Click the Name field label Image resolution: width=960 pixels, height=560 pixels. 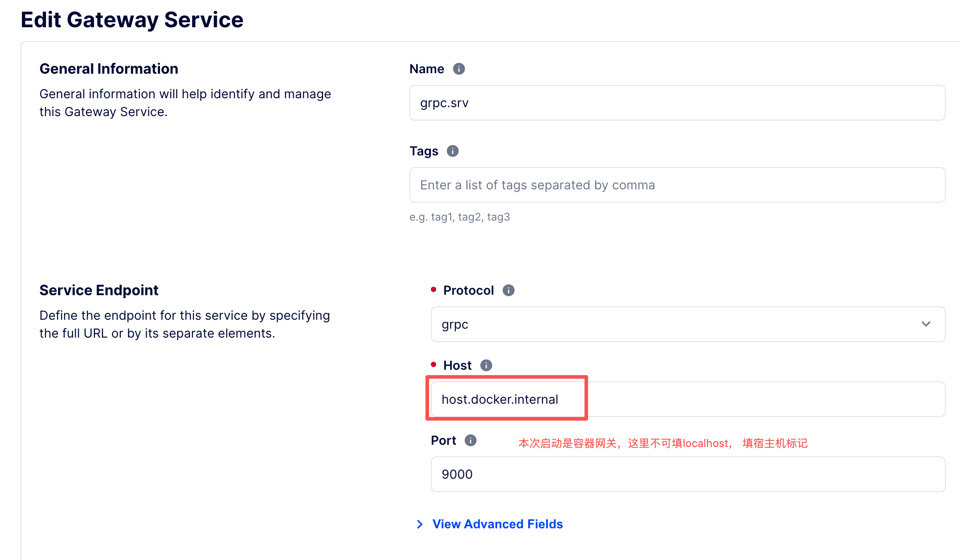[426, 69]
